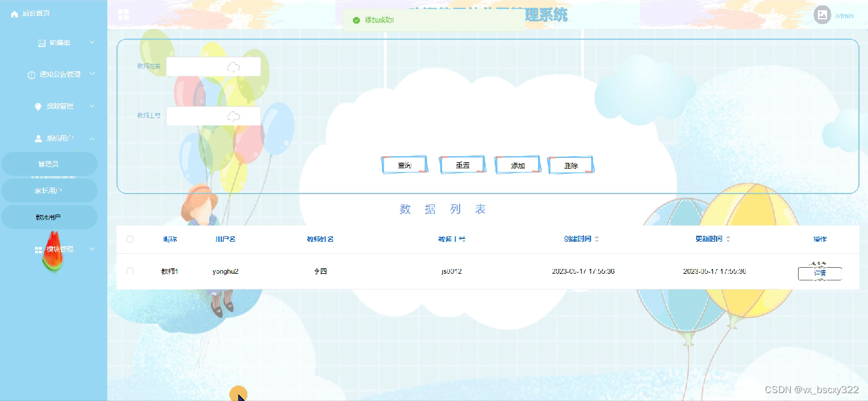Screen dimensions: 868x401
Task: Click the 昵称 column header
Action: pos(169,239)
